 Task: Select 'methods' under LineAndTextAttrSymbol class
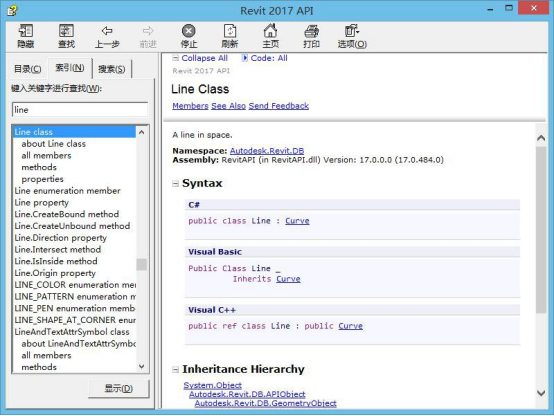(x=39, y=367)
